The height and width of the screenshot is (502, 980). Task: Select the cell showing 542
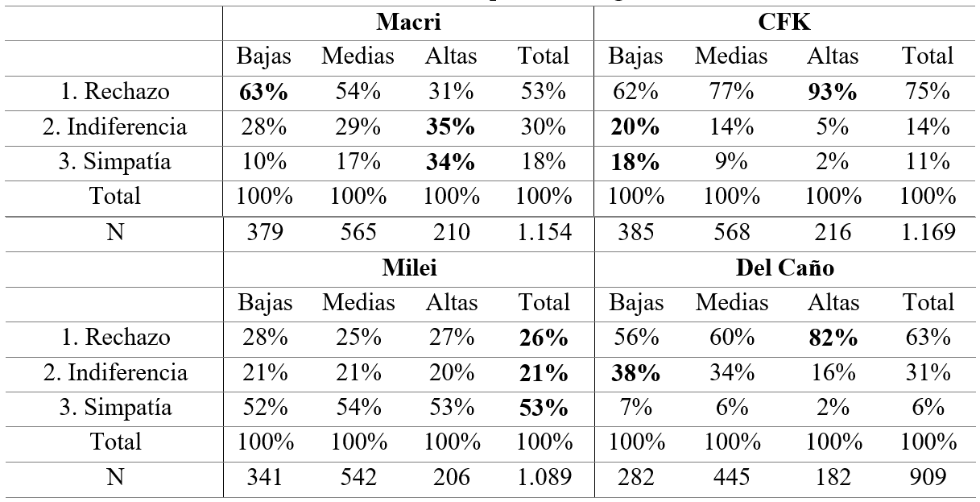coord(358,478)
